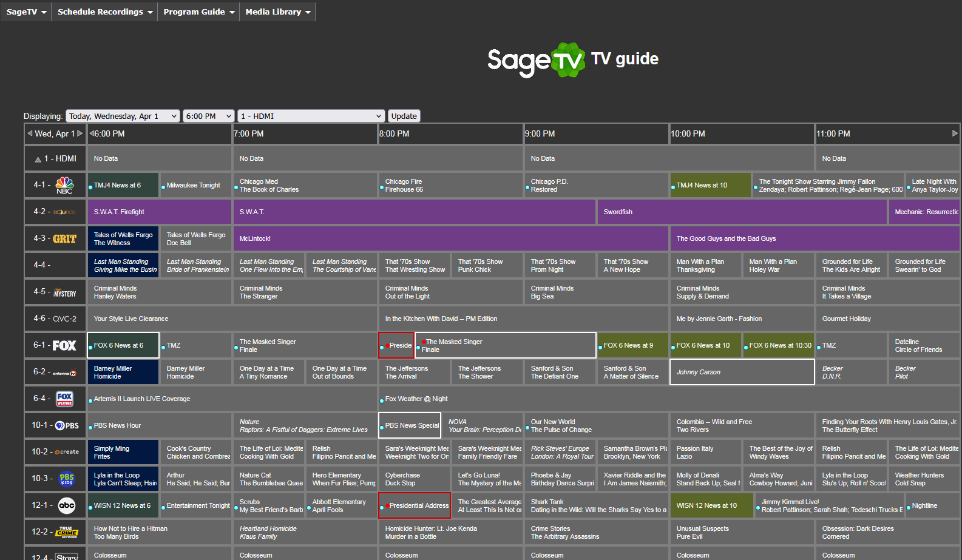Go to previous day arrow beside Wed, Apr 1
Image resolution: width=962 pixels, height=560 pixels.
click(x=30, y=133)
